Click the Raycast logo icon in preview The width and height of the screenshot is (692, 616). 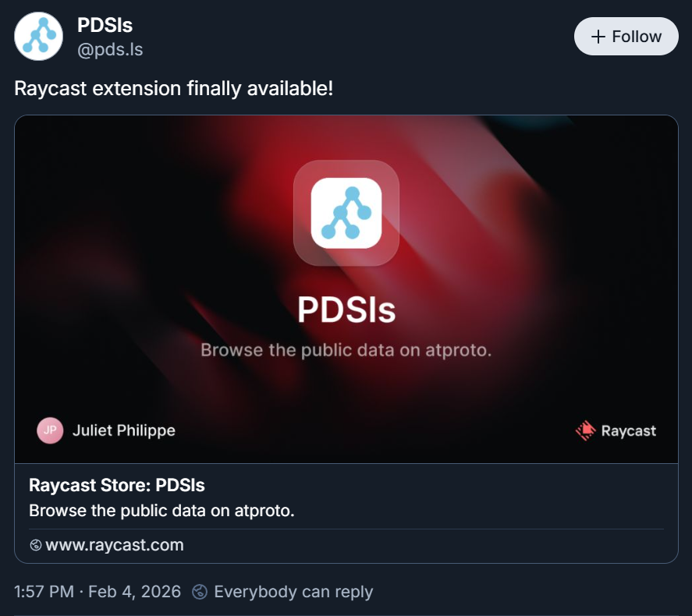[x=585, y=430]
